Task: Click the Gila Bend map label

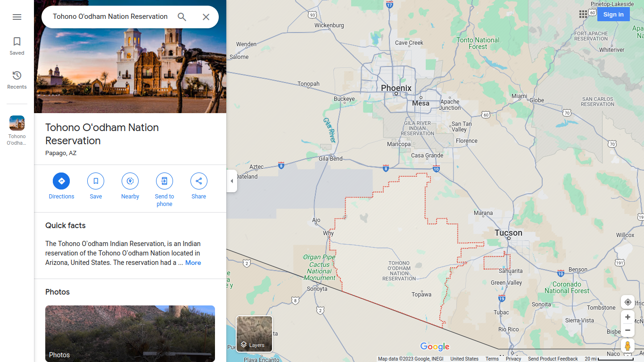Action: click(x=330, y=159)
